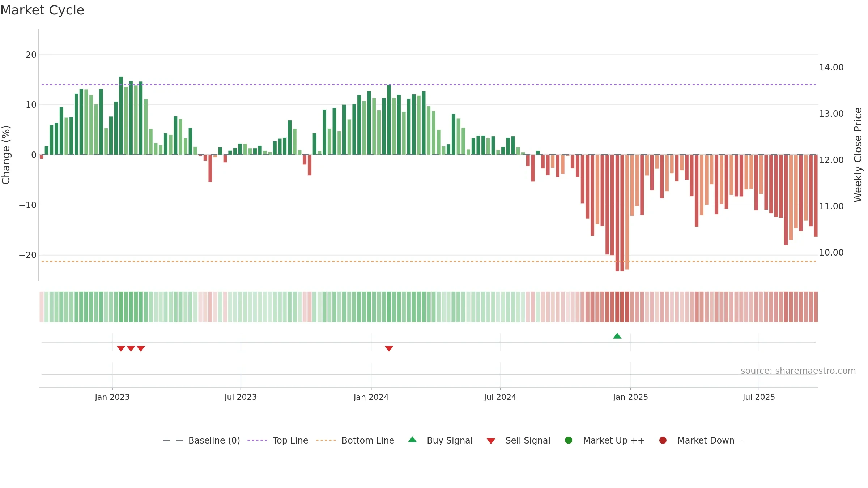Click the Sell Signal legend triangle icon
This screenshot has height=488, width=868.
point(491,441)
